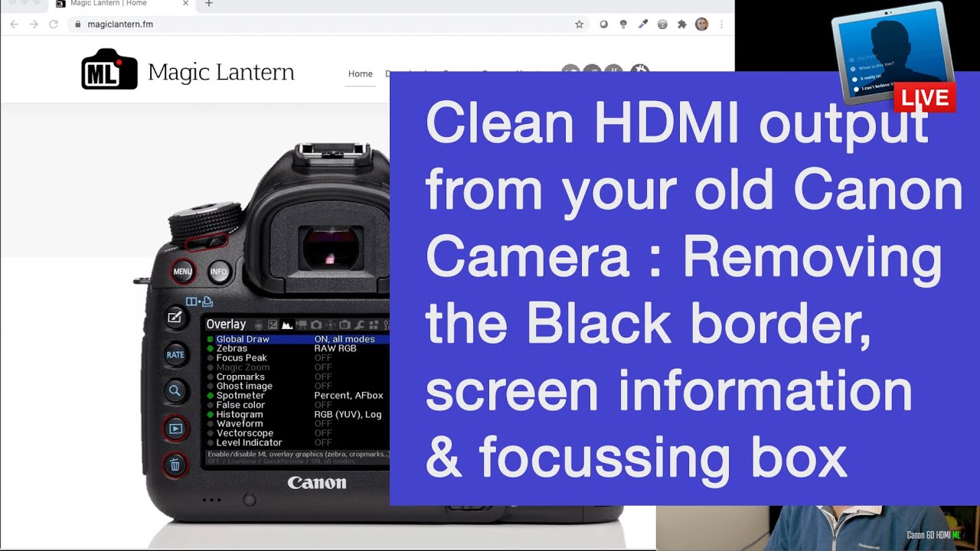
Task: Click the camera's magnify button
Action: pyautogui.click(x=175, y=391)
